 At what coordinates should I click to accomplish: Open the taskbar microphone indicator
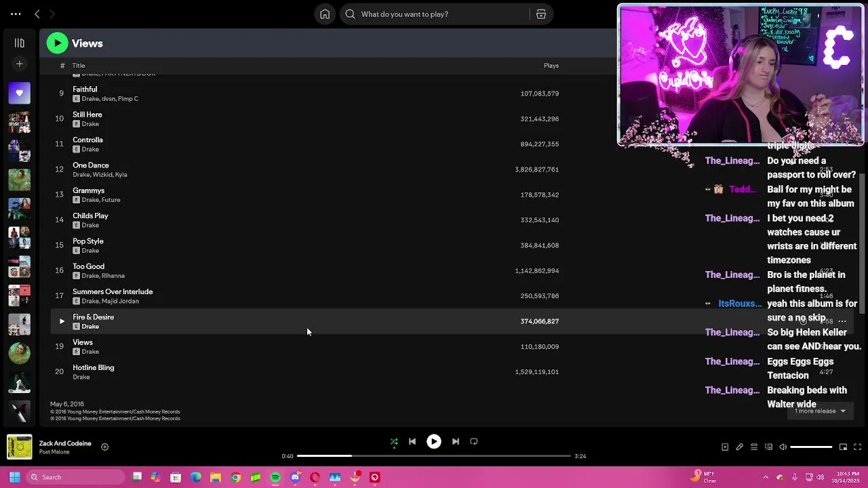coord(794,477)
